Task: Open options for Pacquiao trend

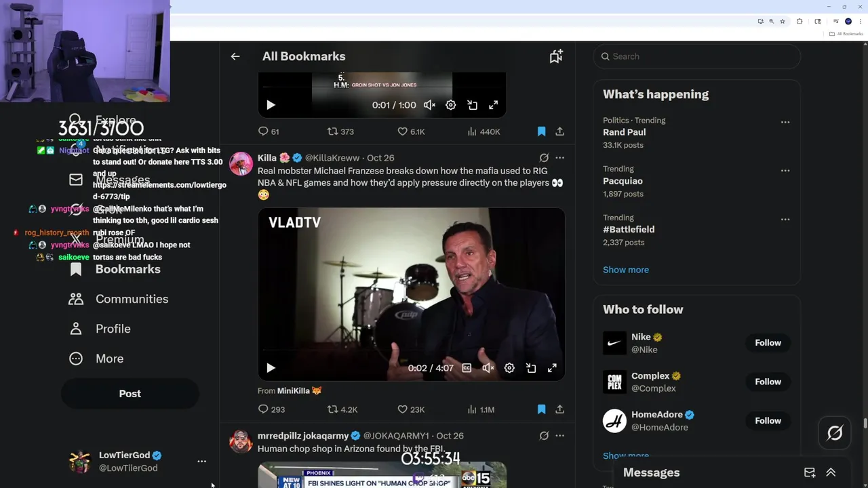Action: (x=785, y=170)
